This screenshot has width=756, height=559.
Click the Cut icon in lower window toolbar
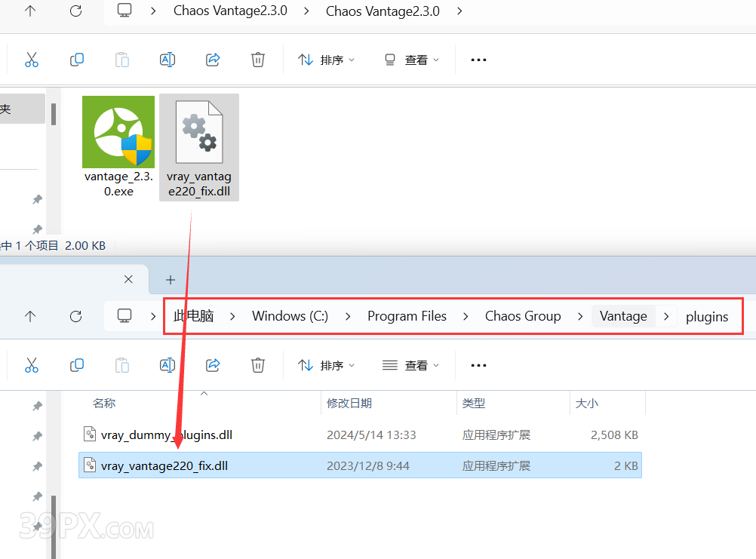(32, 365)
